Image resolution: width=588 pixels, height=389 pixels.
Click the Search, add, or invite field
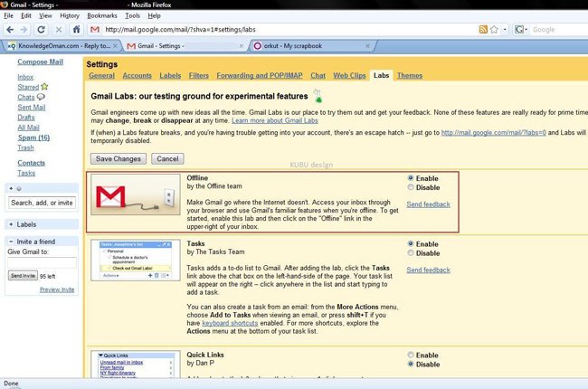42,203
